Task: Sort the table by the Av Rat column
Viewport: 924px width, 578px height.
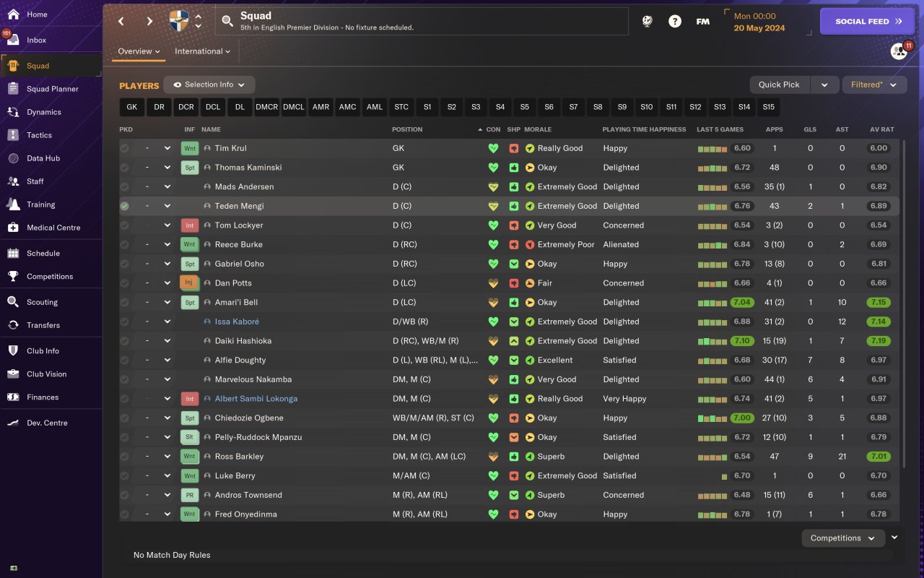Action: (882, 129)
